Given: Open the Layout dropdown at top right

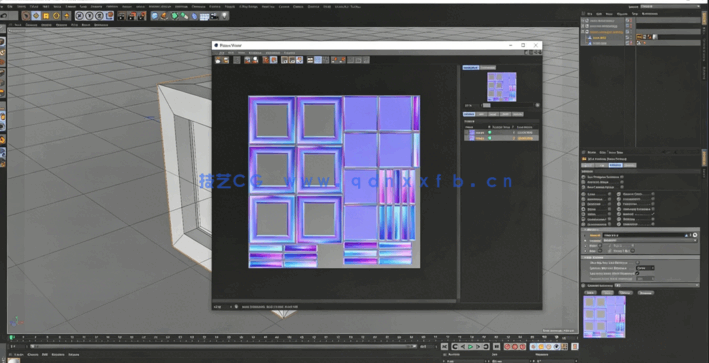Looking at the screenshot, I should [x=670, y=6].
